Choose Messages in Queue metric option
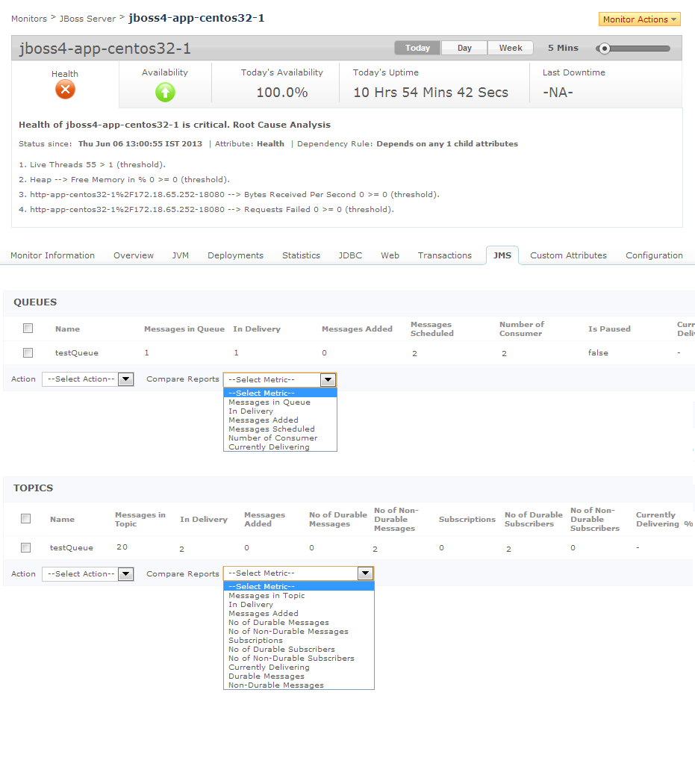This screenshot has width=695, height=784. [280, 402]
